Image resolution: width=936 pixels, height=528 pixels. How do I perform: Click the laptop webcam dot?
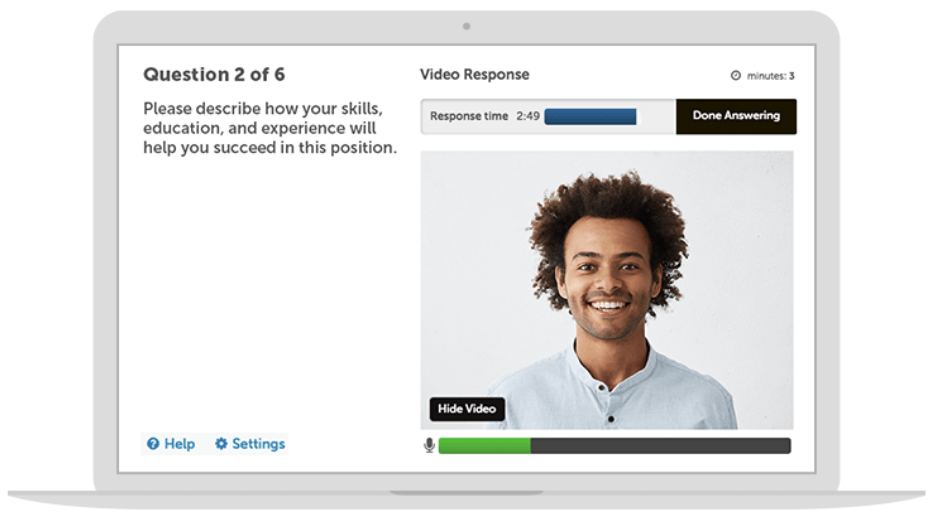pos(467,26)
